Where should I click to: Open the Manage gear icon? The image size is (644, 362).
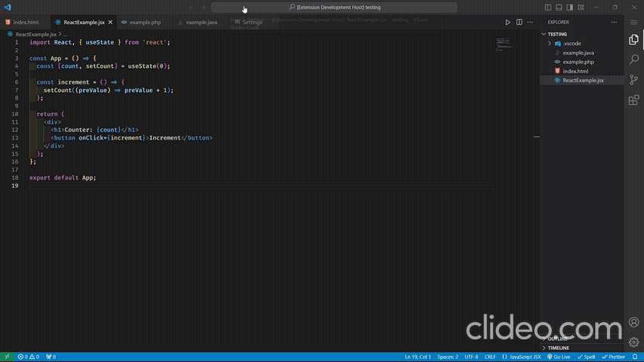point(633,342)
